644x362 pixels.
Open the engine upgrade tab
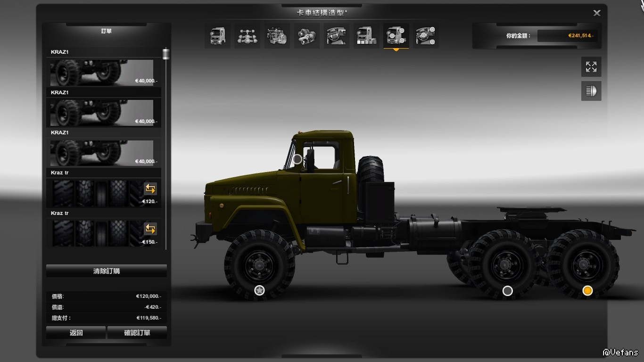(277, 36)
